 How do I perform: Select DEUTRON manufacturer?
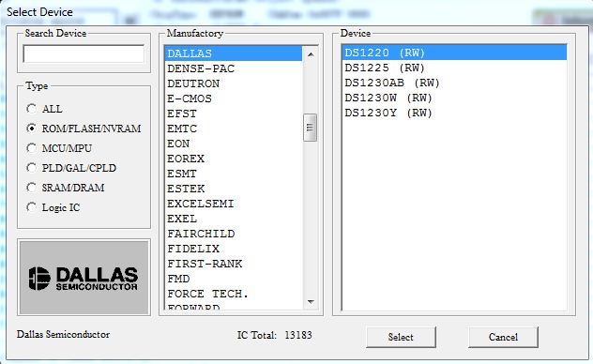(234, 83)
